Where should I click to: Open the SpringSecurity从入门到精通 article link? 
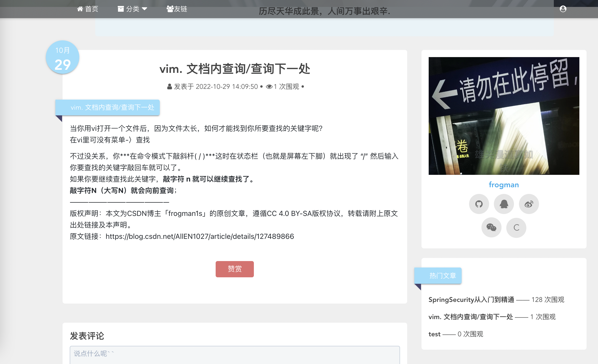471,300
